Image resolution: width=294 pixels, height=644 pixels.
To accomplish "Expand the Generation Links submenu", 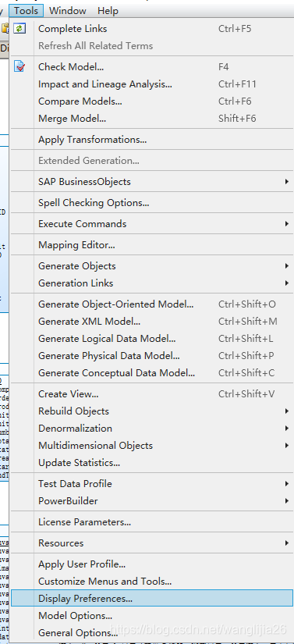I will click(152, 283).
